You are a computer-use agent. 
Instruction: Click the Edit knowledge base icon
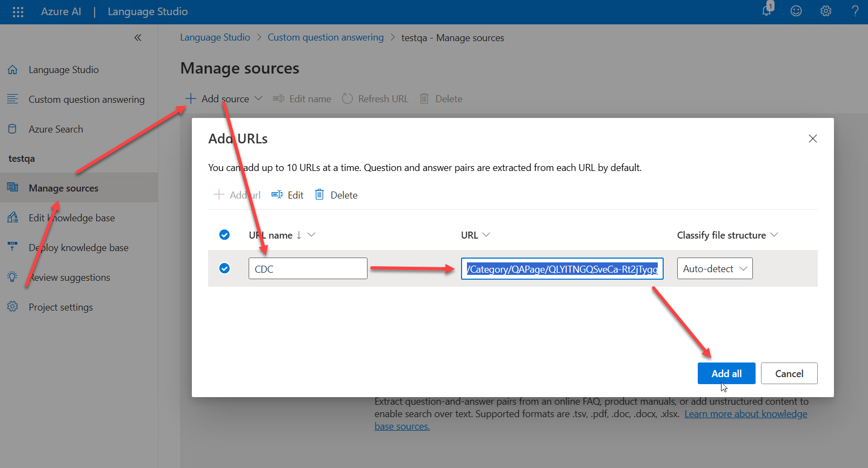click(x=12, y=217)
